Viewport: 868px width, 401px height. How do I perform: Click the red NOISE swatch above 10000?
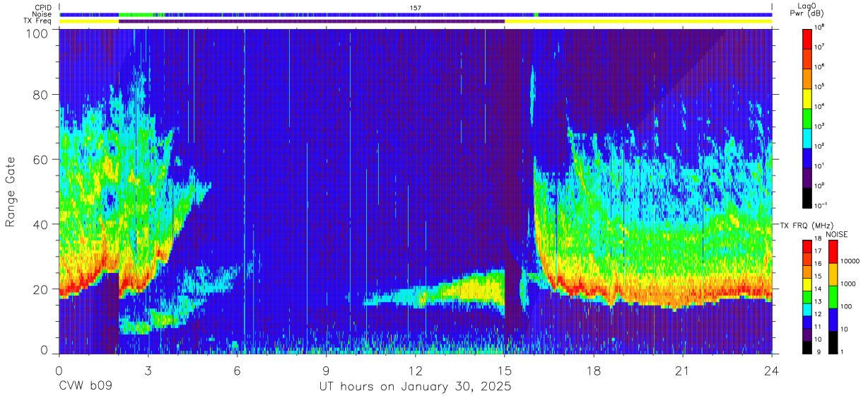tap(832, 252)
